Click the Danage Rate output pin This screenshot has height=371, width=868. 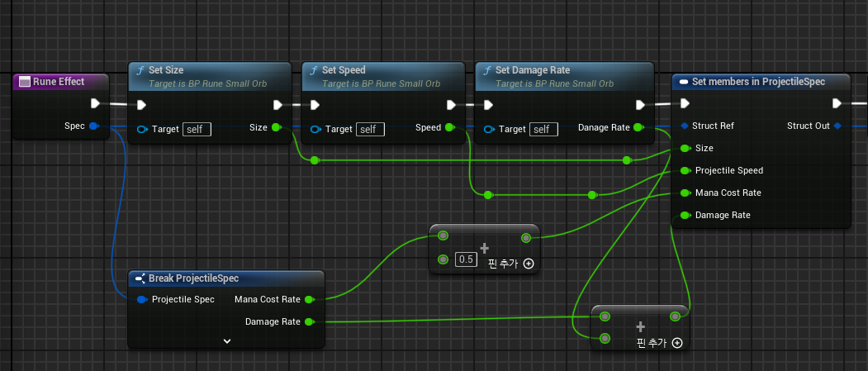coord(638,128)
